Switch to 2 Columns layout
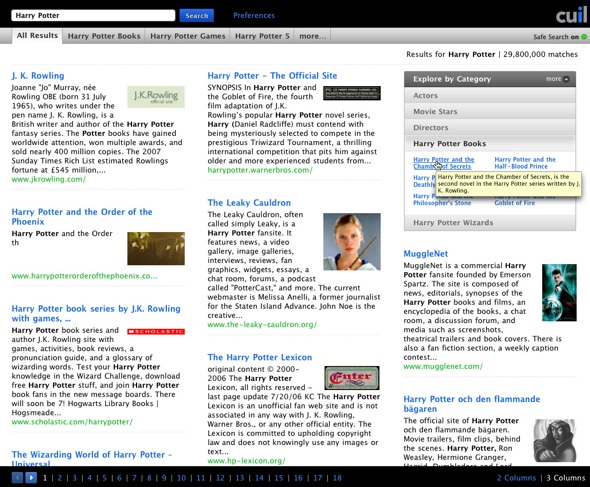This screenshot has height=487, width=590. click(x=516, y=478)
